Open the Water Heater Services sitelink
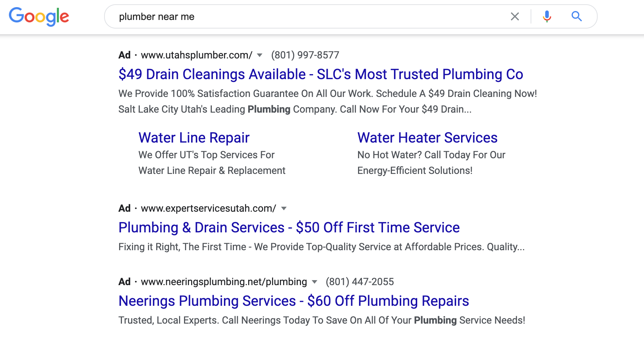The image size is (644, 345). point(427,138)
